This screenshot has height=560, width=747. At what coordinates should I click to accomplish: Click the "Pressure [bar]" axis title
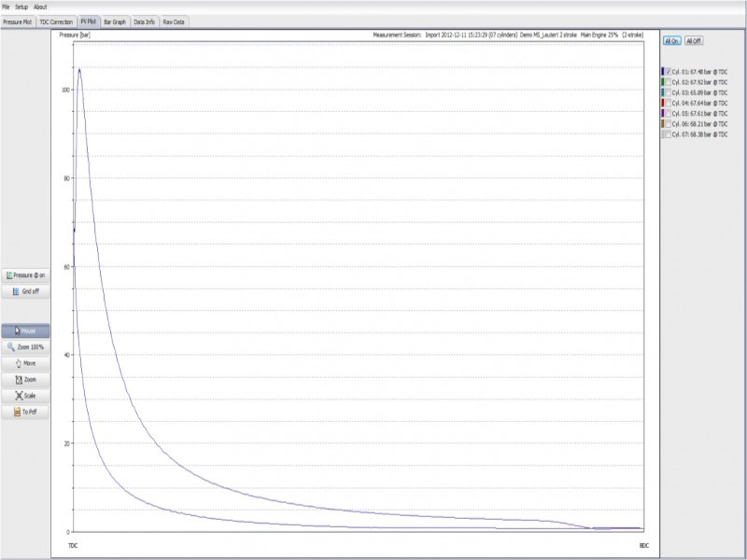(75, 35)
